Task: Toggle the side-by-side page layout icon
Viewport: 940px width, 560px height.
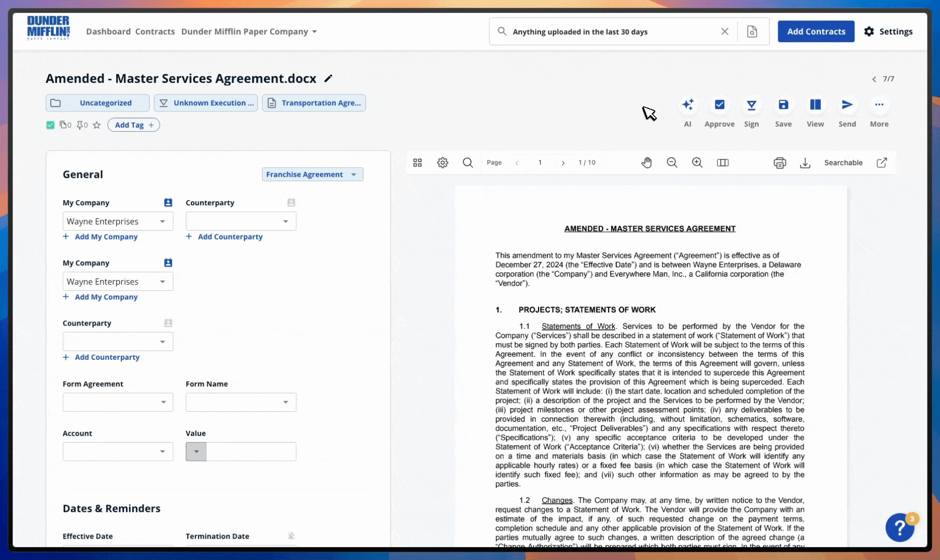Action: 723,163
